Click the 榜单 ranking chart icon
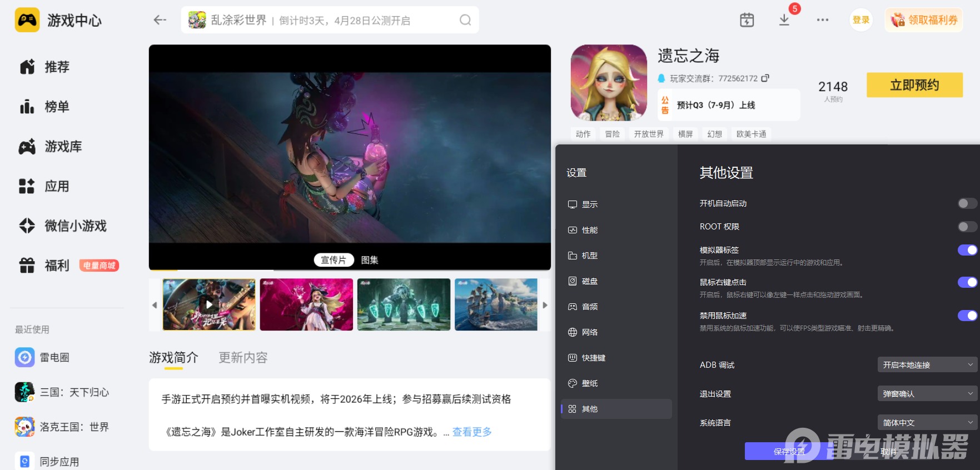This screenshot has width=980, height=470. 27,107
